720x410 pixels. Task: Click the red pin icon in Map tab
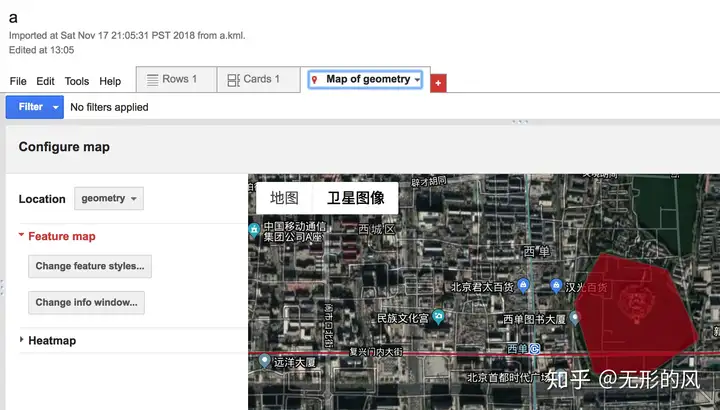pos(315,80)
